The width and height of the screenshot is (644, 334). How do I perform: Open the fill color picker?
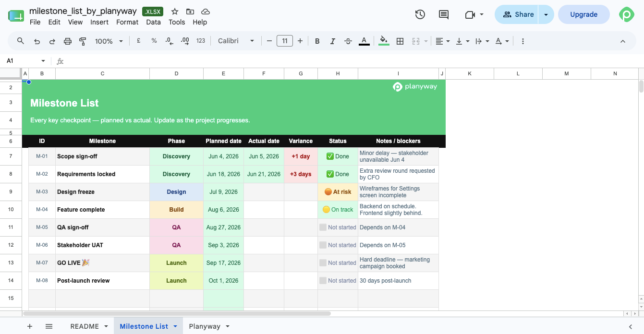(x=384, y=41)
